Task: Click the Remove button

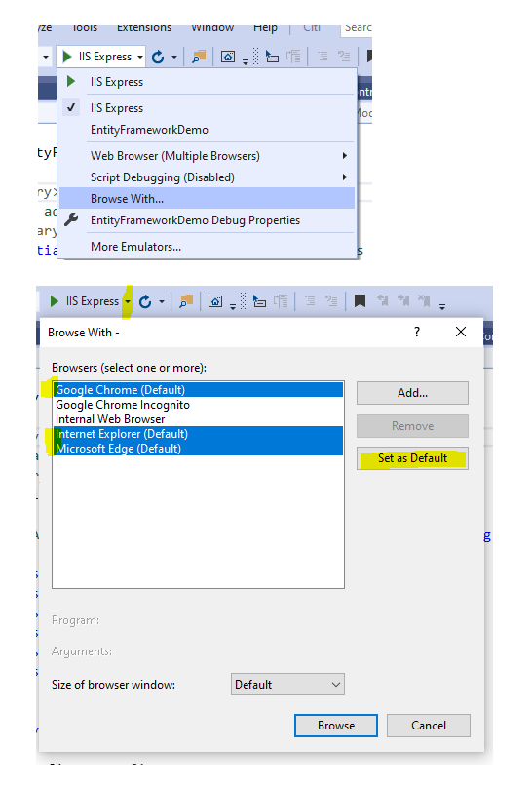Action: pyautogui.click(x=412, y=426)
